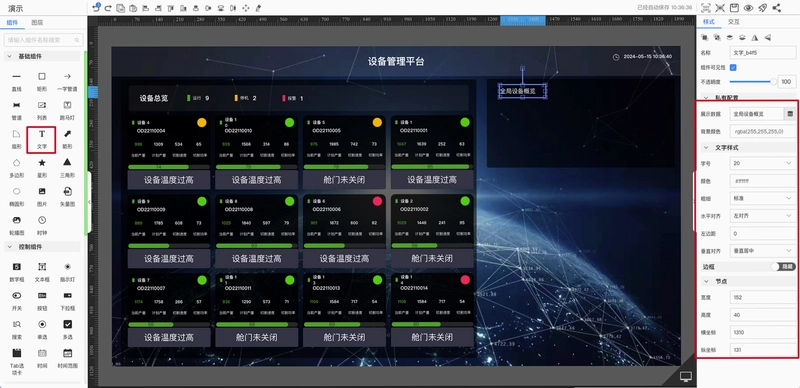Viewport: 800px width, 388px height.
Task: Open the 粗细 font weight dropdown
Action: pos(762,198)
